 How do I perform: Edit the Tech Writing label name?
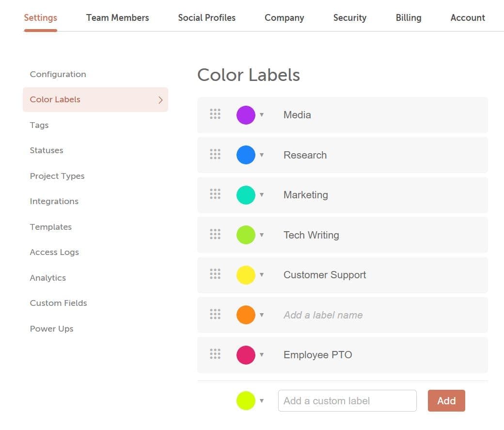311,235
